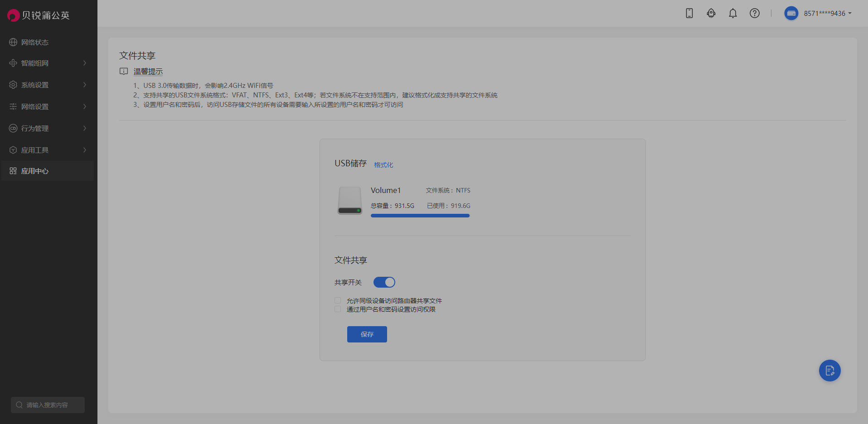
Task: Focus the 请输入搜索内容 search field
Action: point(48,405)
